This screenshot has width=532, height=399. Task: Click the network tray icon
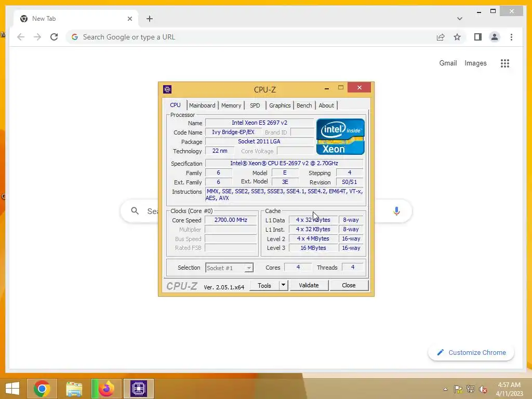(471, 389)
